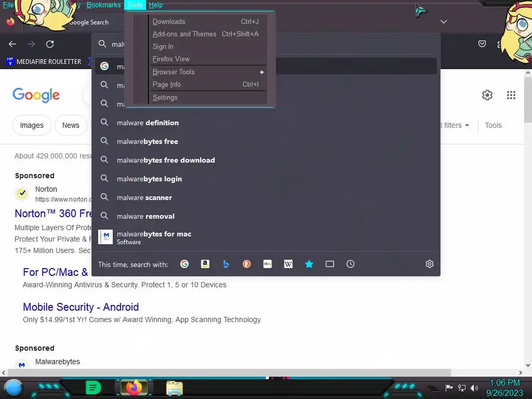Click the Malwarebytes sponsored listing name
The height and width of the screenshot is (399, 532).
tap(57, 362)
